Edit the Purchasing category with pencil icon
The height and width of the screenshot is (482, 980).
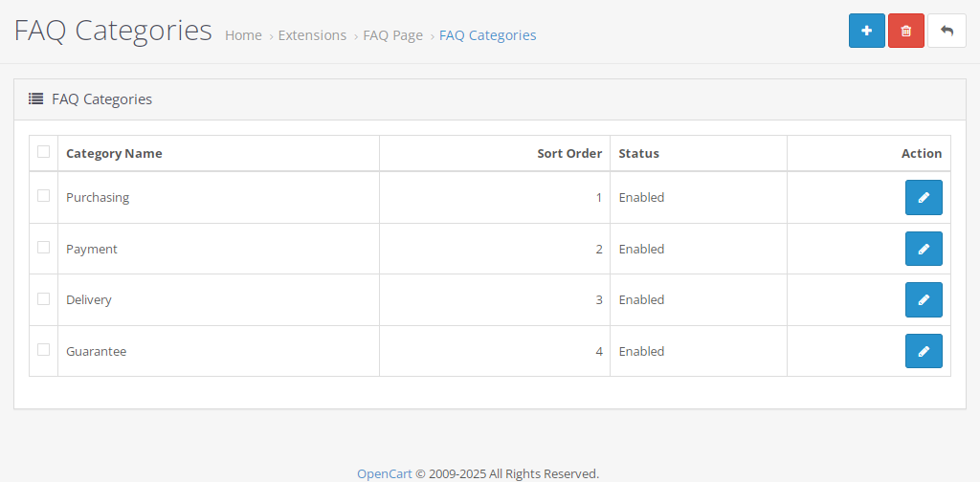pos(924,197)
